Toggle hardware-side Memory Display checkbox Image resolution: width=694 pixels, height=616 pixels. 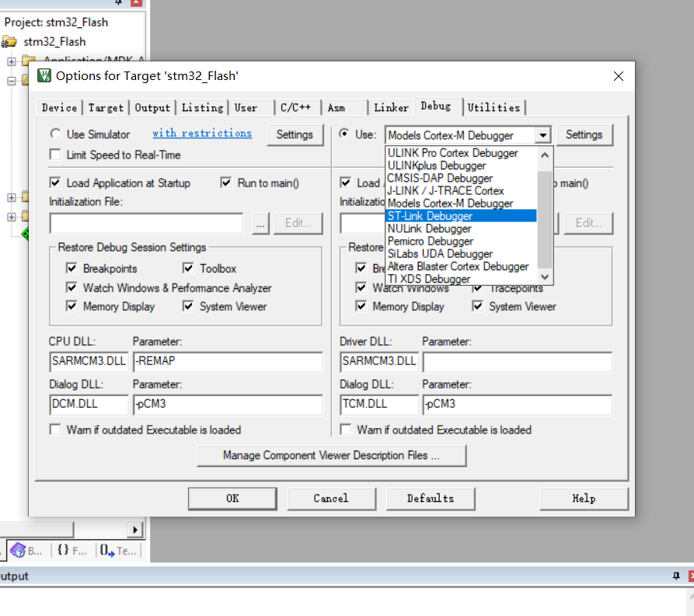pyautogui.click(x=361, y=306)
